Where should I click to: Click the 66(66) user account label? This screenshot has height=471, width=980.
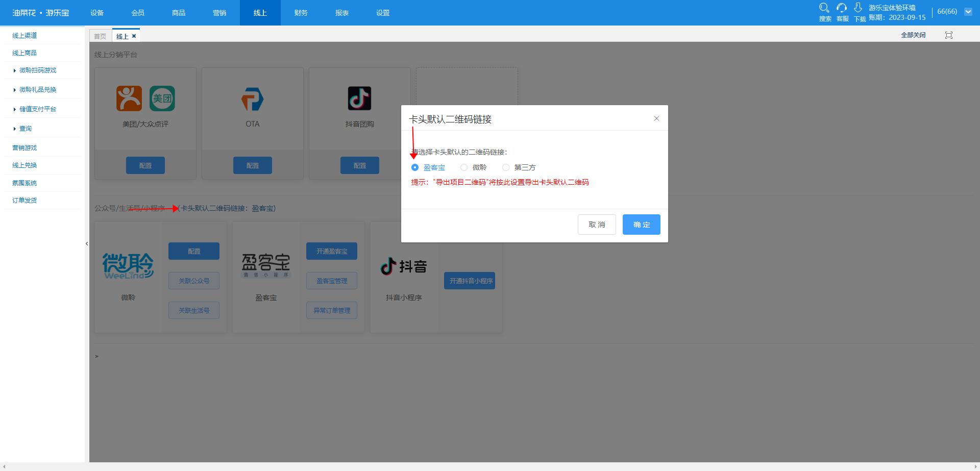coord(947,11)
